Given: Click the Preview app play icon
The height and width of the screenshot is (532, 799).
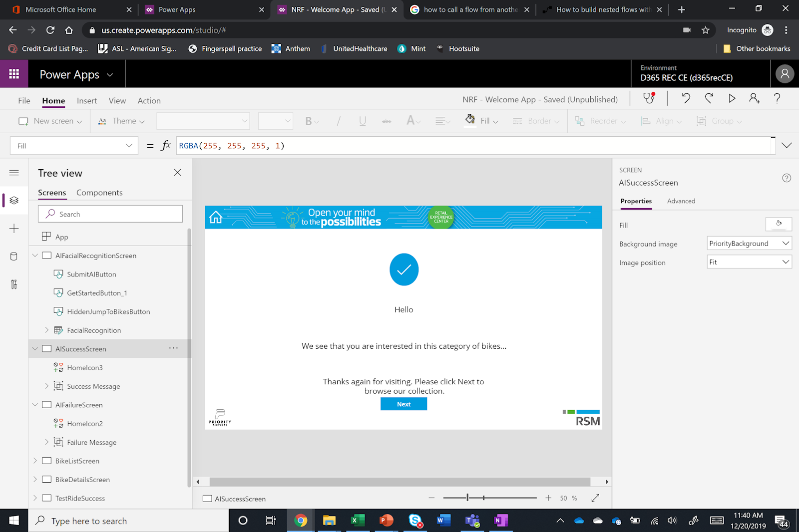Looking at the screenshot, I should coord(732,98).
